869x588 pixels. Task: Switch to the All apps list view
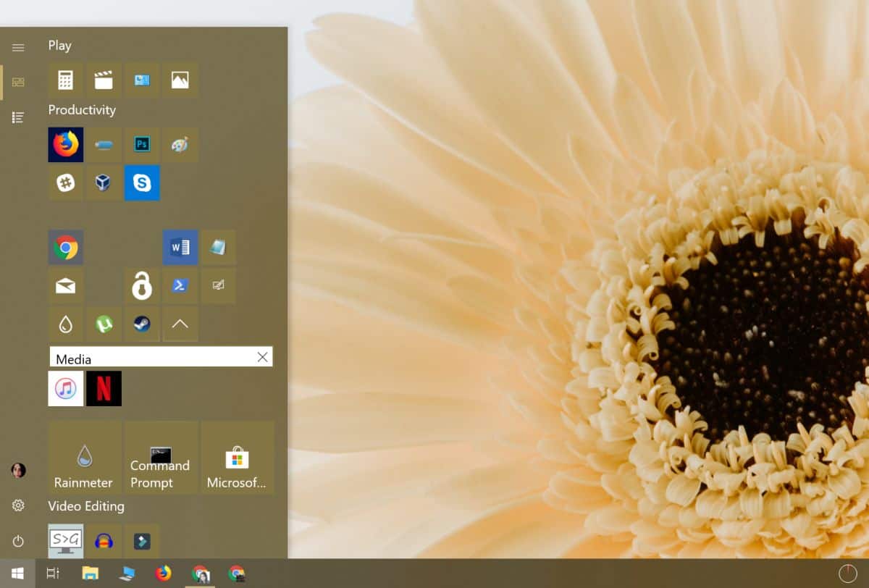[18, 117]
